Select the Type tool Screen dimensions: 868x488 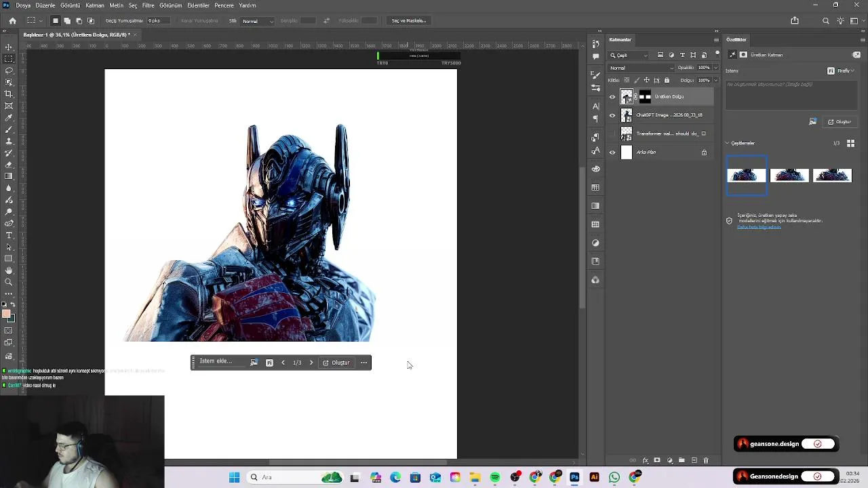9,235
